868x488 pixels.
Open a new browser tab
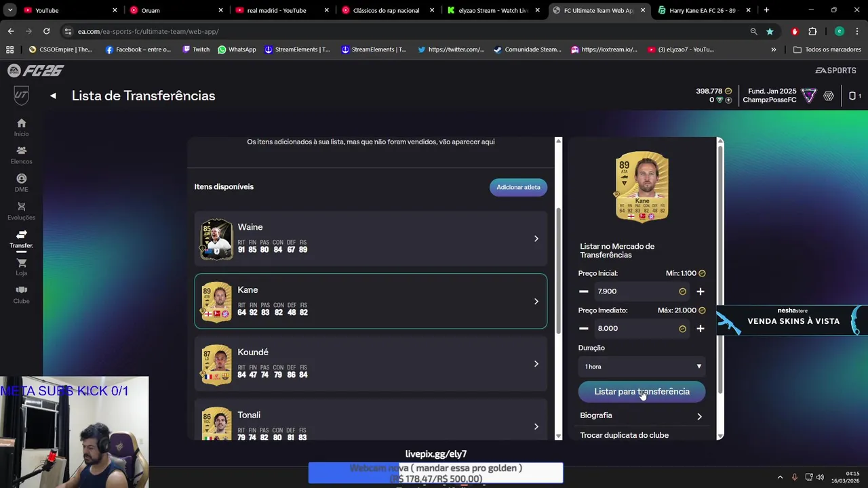tap(766, 10)
